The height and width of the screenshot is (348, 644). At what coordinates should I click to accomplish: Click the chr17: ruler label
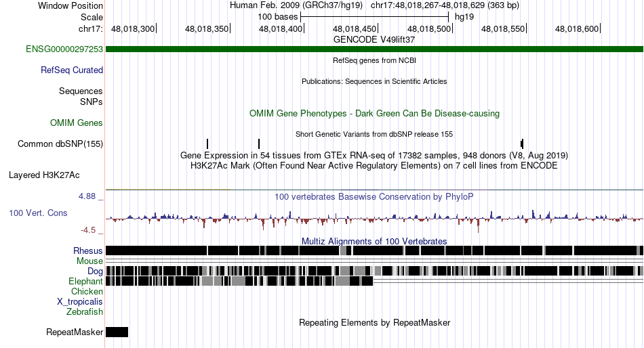tap(91, 28)
